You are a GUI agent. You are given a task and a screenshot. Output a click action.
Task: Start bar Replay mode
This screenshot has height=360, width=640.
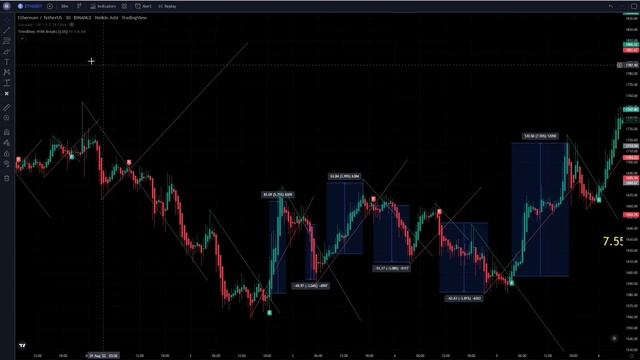coord(167,6)
